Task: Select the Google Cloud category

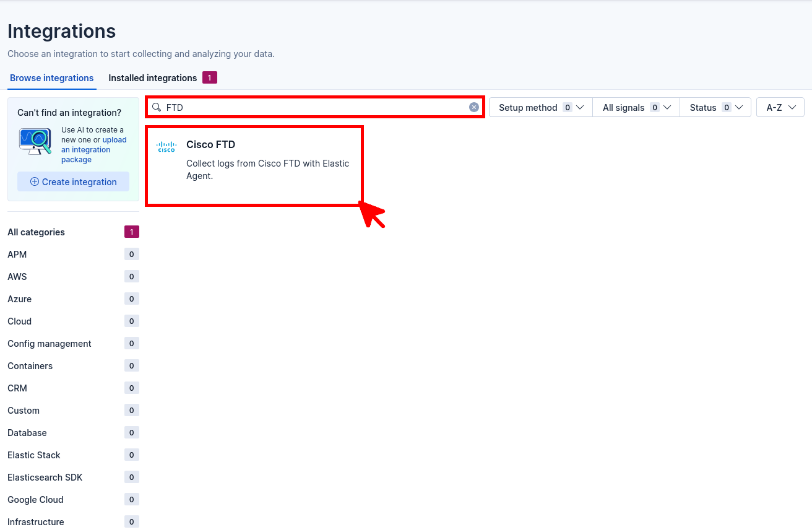Action: point(73,500)
